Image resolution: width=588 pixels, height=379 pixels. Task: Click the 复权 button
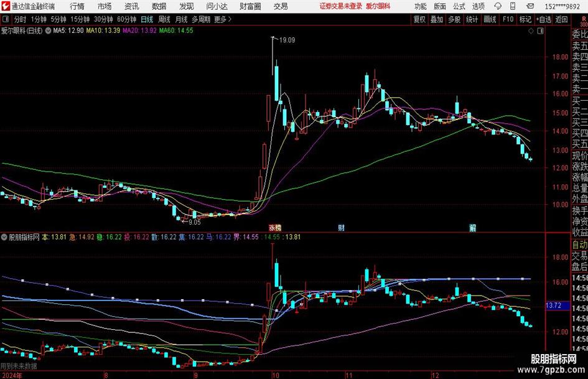coord(419,19)
